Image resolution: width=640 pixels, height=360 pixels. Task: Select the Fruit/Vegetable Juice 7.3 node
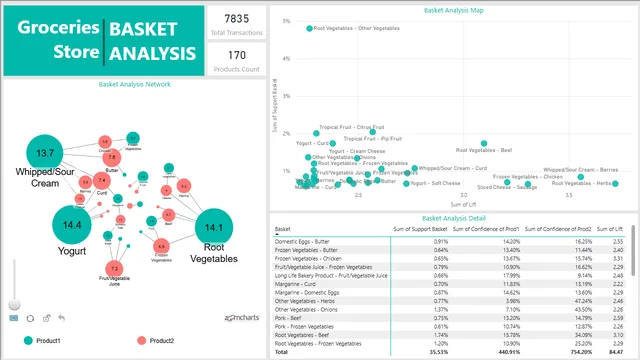pos(114,269)
